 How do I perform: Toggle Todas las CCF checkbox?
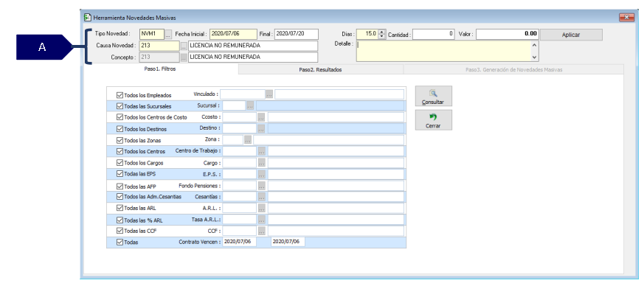point(120,231)
